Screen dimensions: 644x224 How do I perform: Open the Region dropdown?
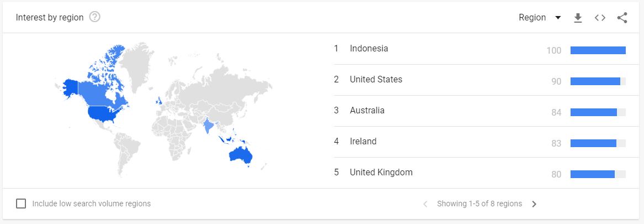540,18
